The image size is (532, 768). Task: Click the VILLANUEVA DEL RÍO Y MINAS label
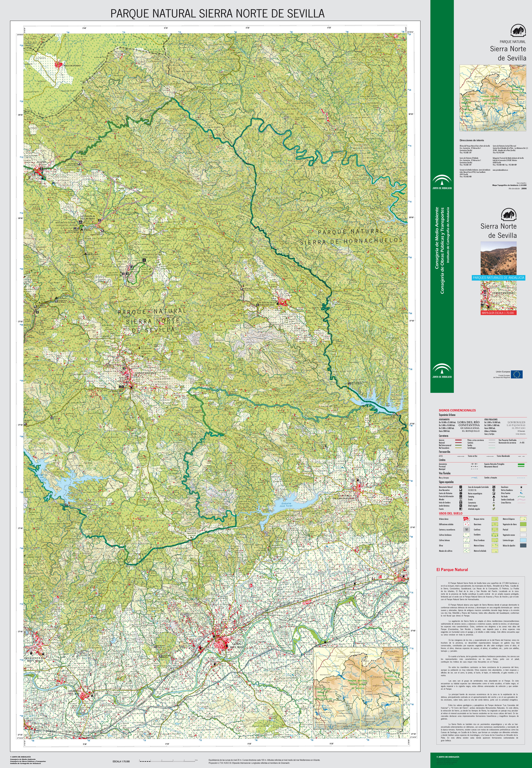coord(35,660)
